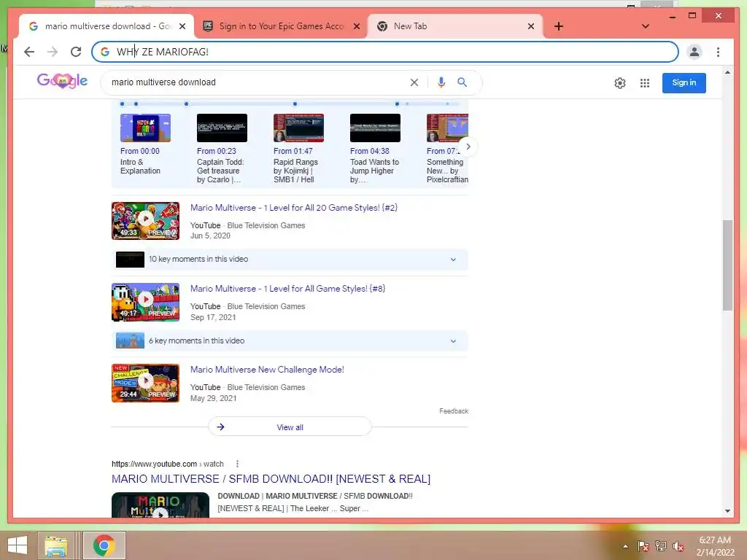Submit search with magnifier icon

pyautogui.click(x=462, y=82)
